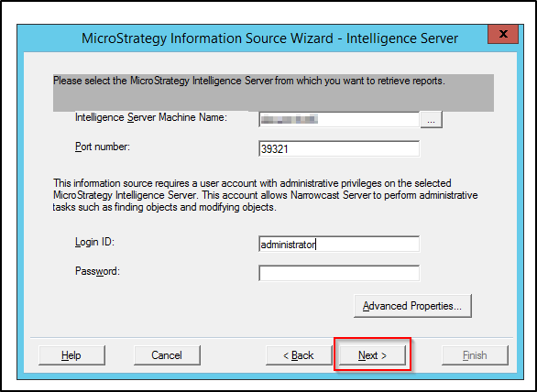
Task: Click the disabled Finish button
Action: [x=475, y=355]
